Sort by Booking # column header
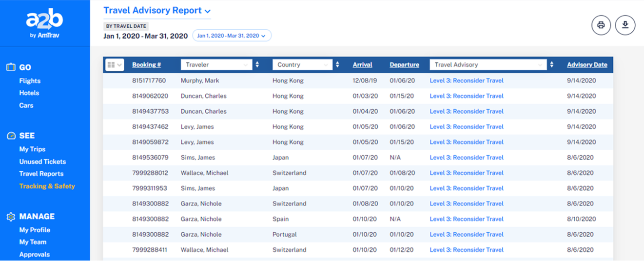644x261 pixels. pyautogui.click(x=146, y=64)
